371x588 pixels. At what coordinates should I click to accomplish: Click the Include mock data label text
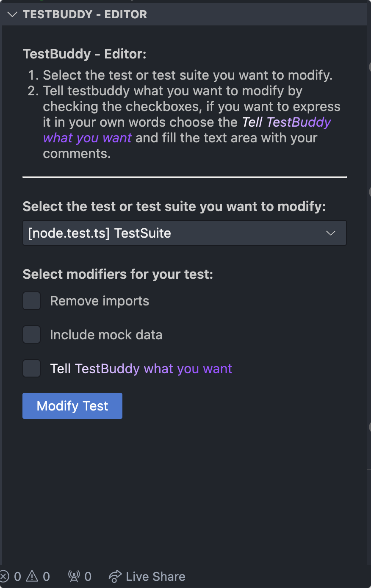106,335
